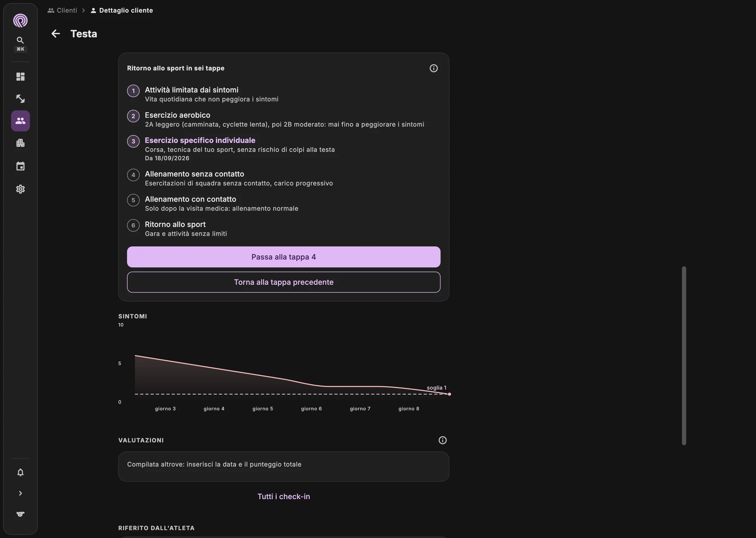
Task: Select step 4 Allenamento senza contatto
Action: 283,178
